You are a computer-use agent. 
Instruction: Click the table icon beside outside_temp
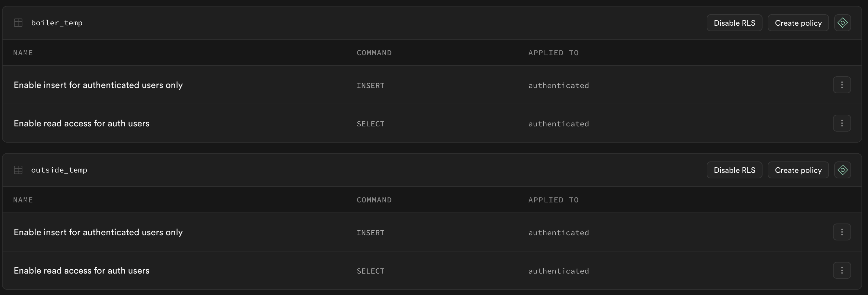point(18,170)
